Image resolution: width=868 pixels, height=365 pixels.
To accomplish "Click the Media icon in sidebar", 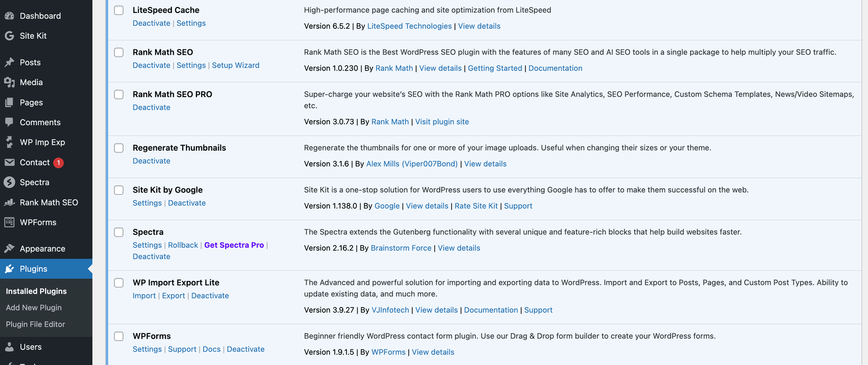I will tap(9, 82).
